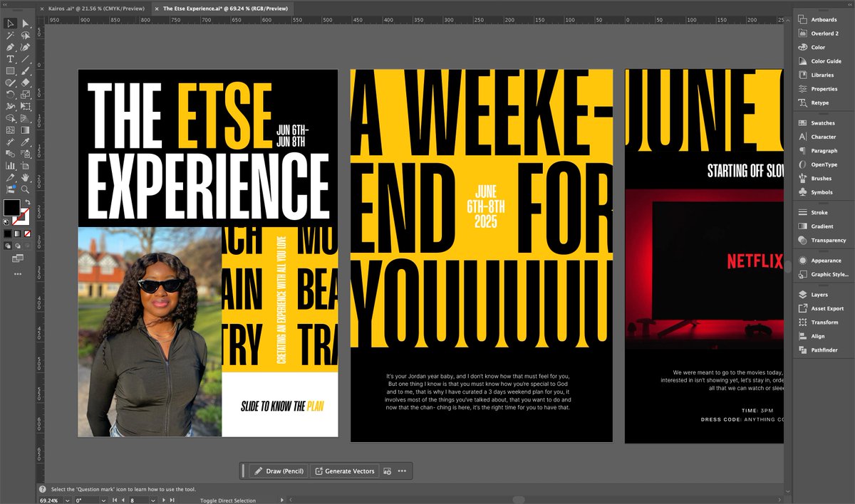This screenshot has height=504, width=855.
Task: Enable Draw Behind mode
Action: [17, 245]
